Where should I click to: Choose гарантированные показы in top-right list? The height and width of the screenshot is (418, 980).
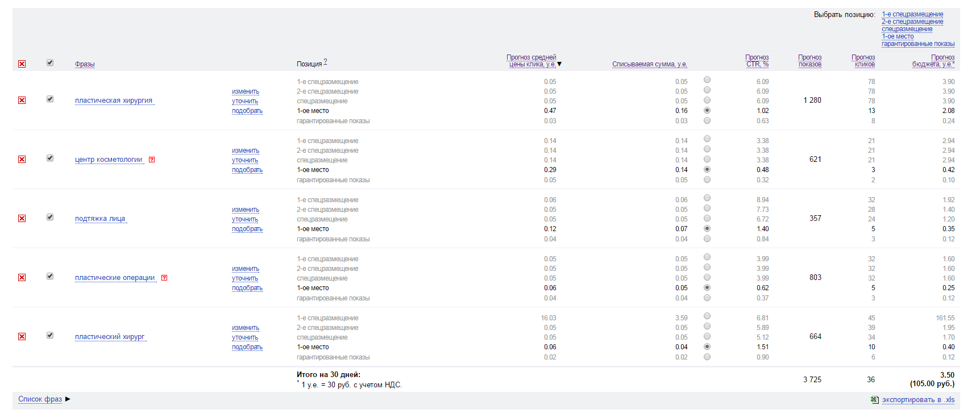click(918, 44)
